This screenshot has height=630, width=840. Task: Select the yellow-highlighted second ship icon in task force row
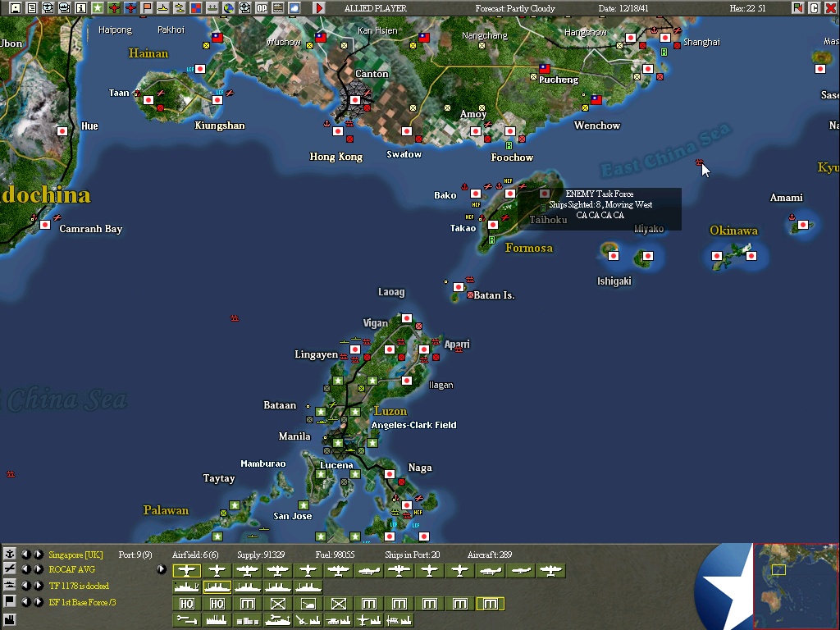pos(217,587)
